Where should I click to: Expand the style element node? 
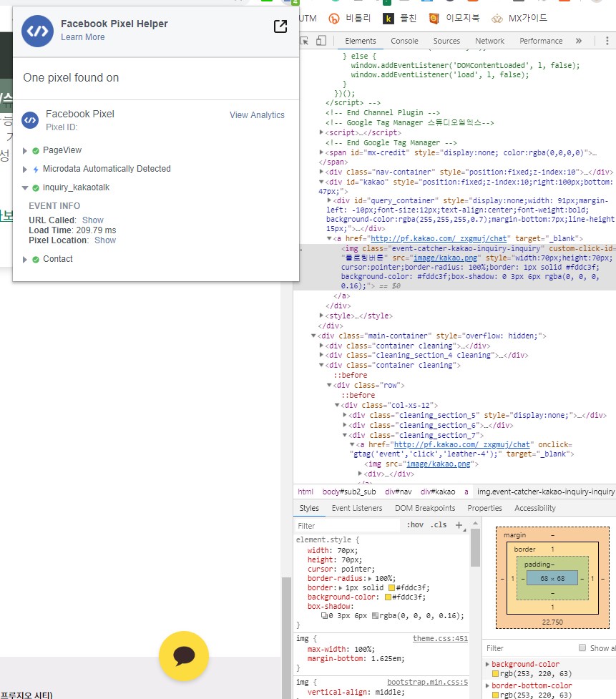[x=321, y=316]
